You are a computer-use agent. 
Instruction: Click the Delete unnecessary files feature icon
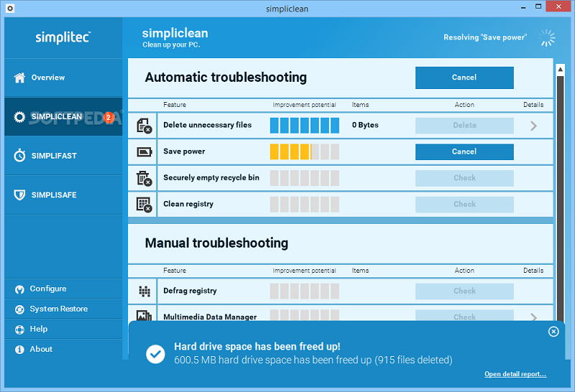pos(143,125)
